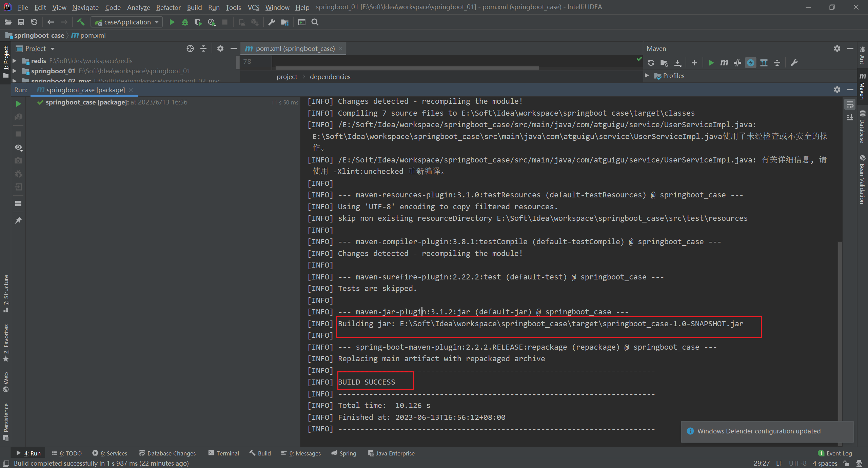Open Event Log tool window
The image size is (868, 468).
click(x=835, y=453)
